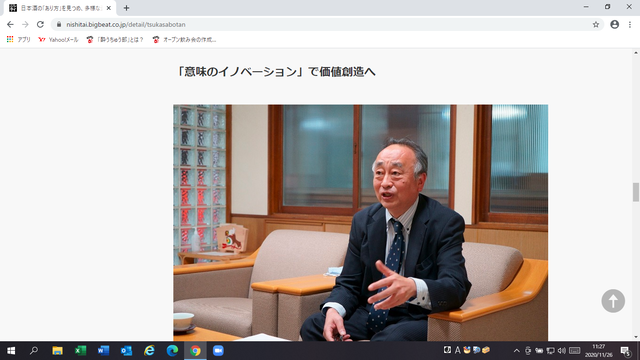
Task: Open the オープン飲み会の作成 bookmark
Action: (x=184, y=40)
